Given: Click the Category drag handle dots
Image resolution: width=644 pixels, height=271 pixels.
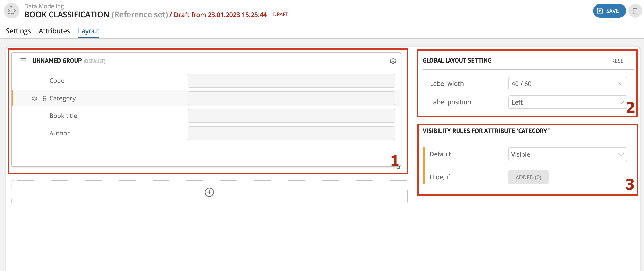Looking at the screenshot, I should 44,99.
